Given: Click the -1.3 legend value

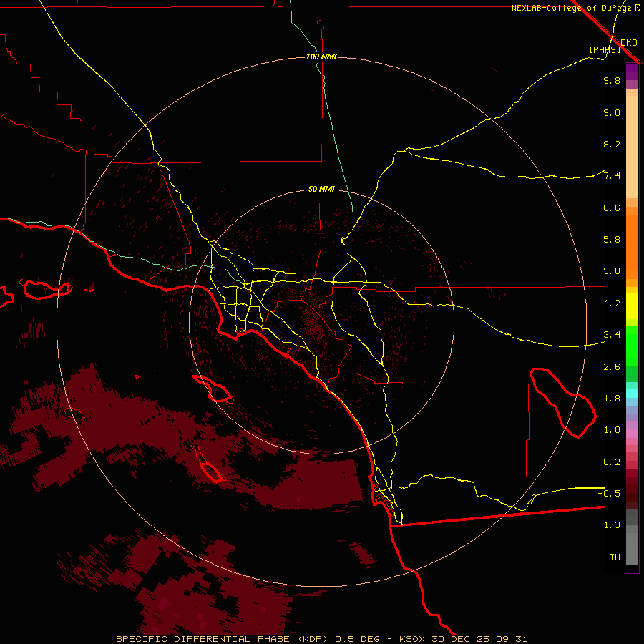Looking at the screenshot, I should point(609,525).
